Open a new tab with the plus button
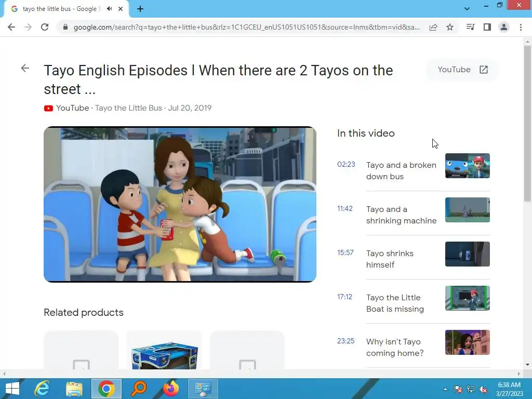532x399 pixels. click(140, 9)
